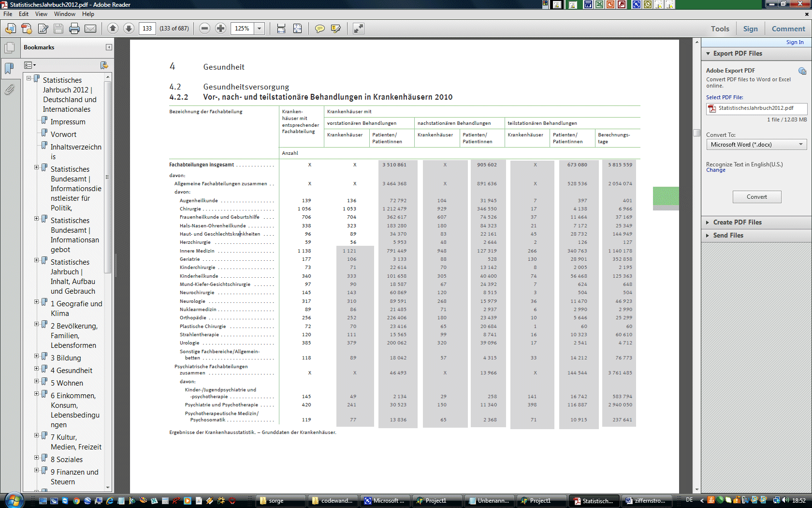812x508 pixels.
Task: Open the Convert To format dropdown
Action: click(x=756, y=144)
